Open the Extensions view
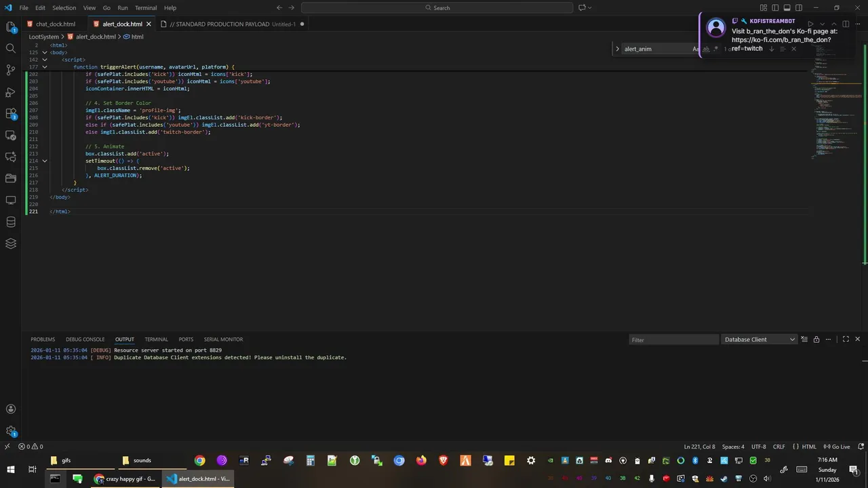The height and width of the screenshot is (488, 868). pos(11,113)
